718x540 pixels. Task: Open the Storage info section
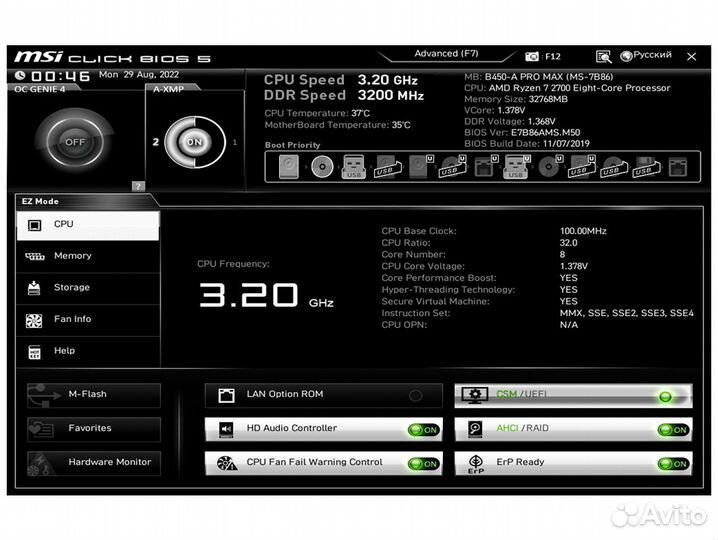pyautogui.click(x=88, y=288)
